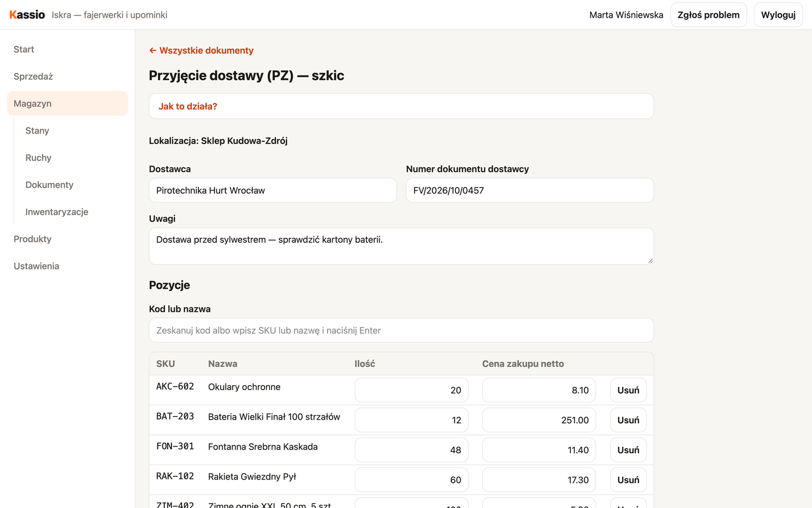The width and height of the screenshot is (812, 508).
Task: Edit quantity for Fontanna Srebrna Kaskada
Action: tap(411, 450)
